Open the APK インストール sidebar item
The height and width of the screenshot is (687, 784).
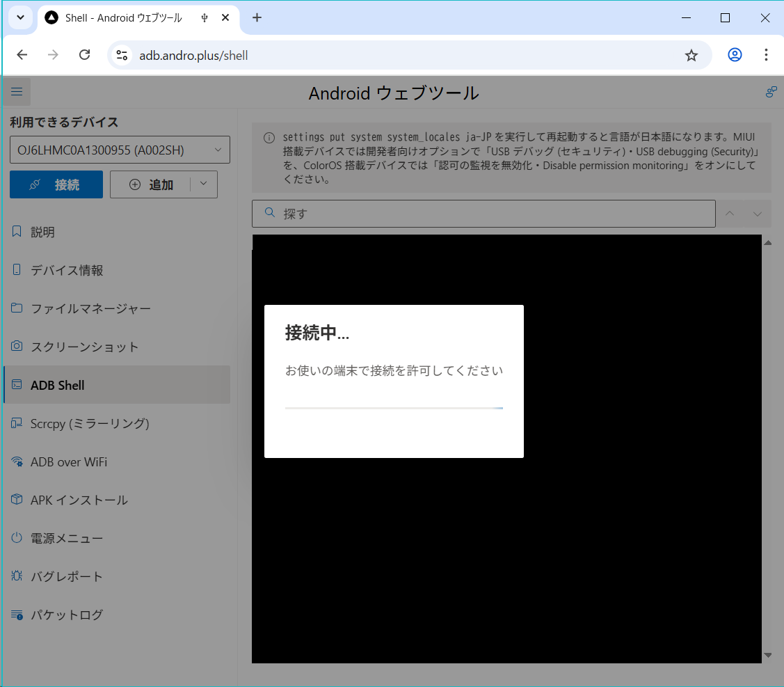[x=79, y=500]
